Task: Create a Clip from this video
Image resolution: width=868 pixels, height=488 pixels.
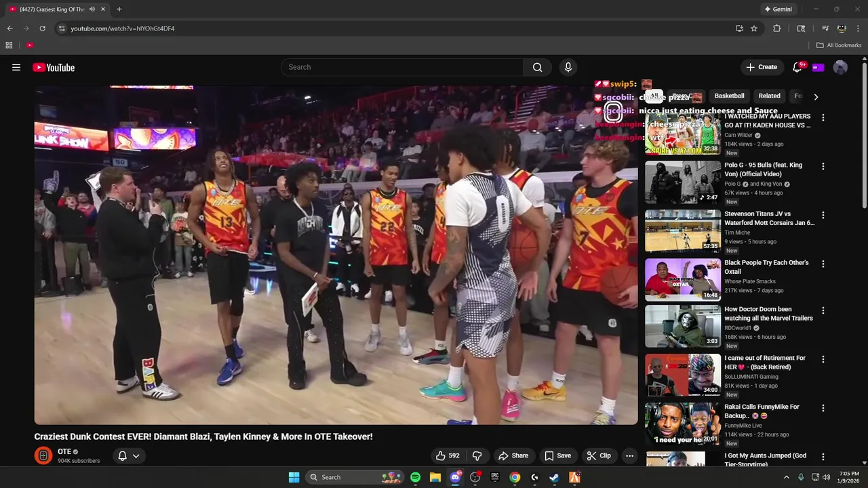Action: click(x=599, y=455)
